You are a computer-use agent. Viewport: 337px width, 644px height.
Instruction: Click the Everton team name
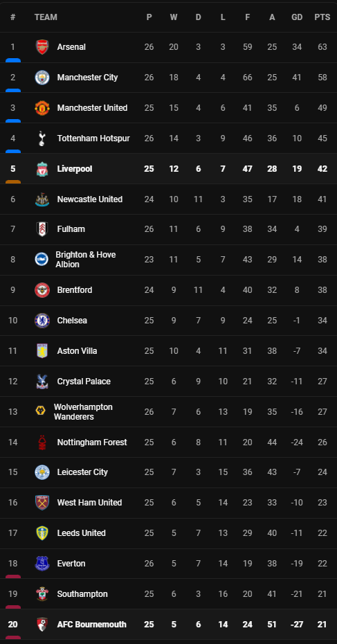(71, 564)
